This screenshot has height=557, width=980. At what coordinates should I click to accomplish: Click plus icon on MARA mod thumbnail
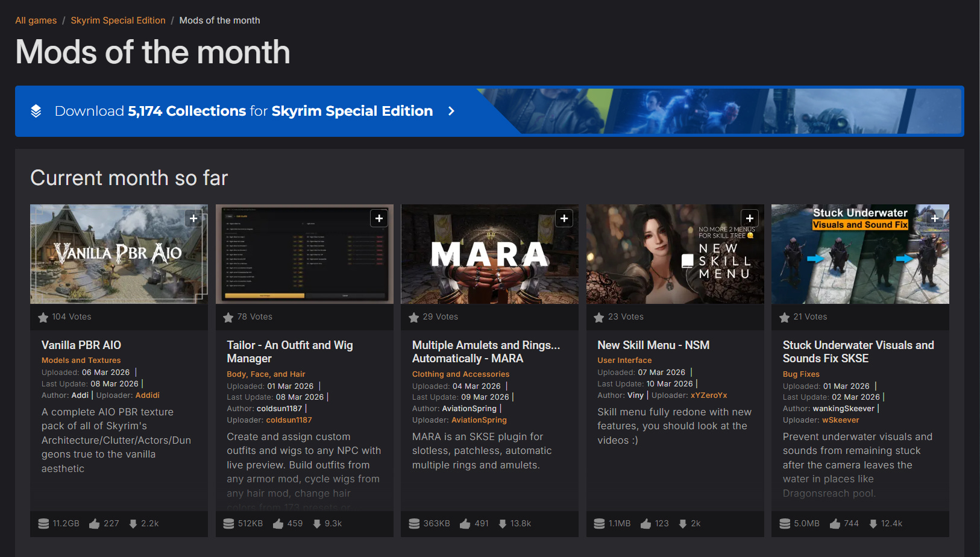pos(564,218)
